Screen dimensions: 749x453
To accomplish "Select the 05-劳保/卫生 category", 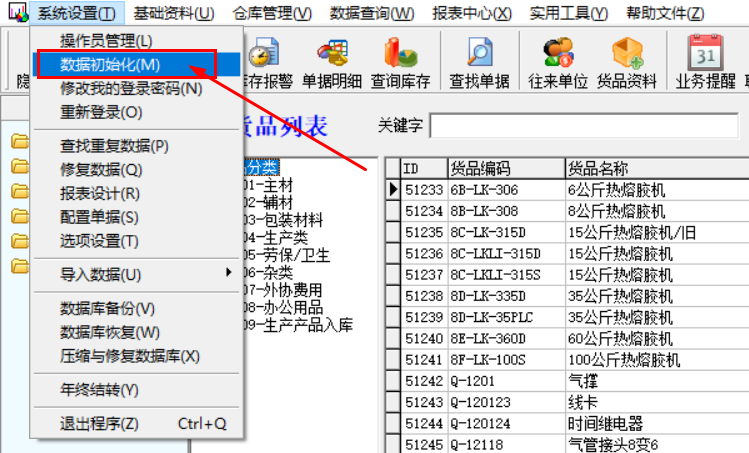I will [287, 255].
